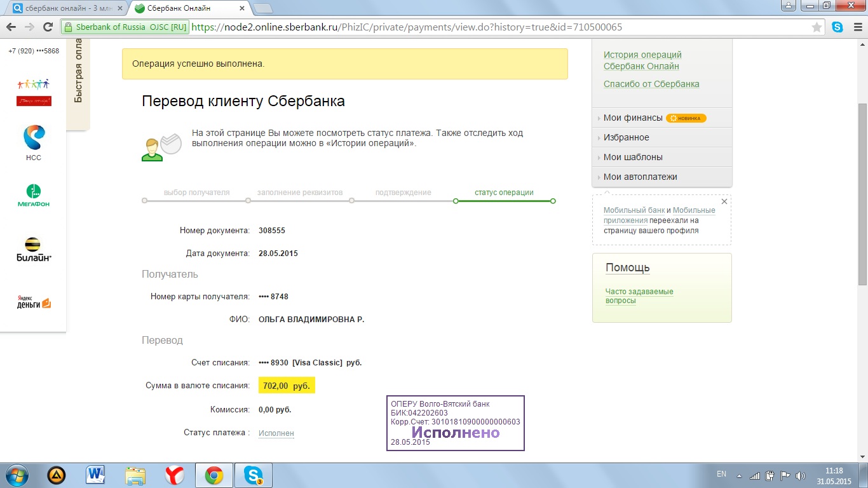Click the network signal tray icon

[x=755, y=475]
